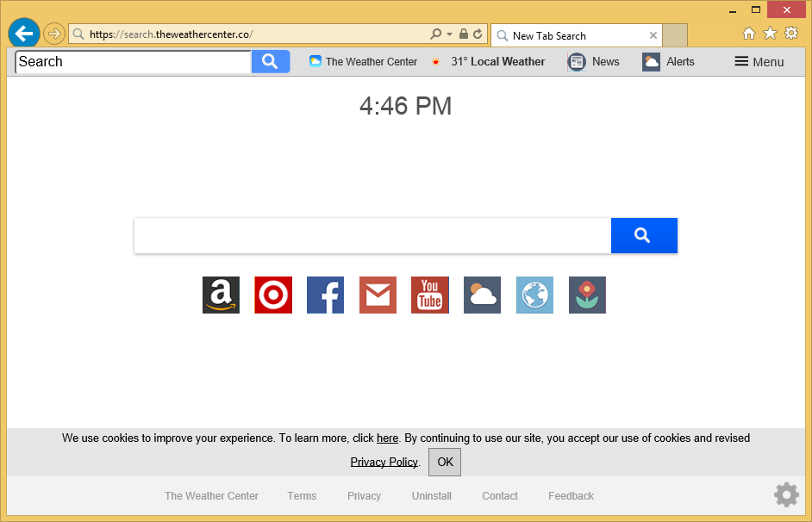Open browser Tools gear icon
812x522 pixels.
791,33
